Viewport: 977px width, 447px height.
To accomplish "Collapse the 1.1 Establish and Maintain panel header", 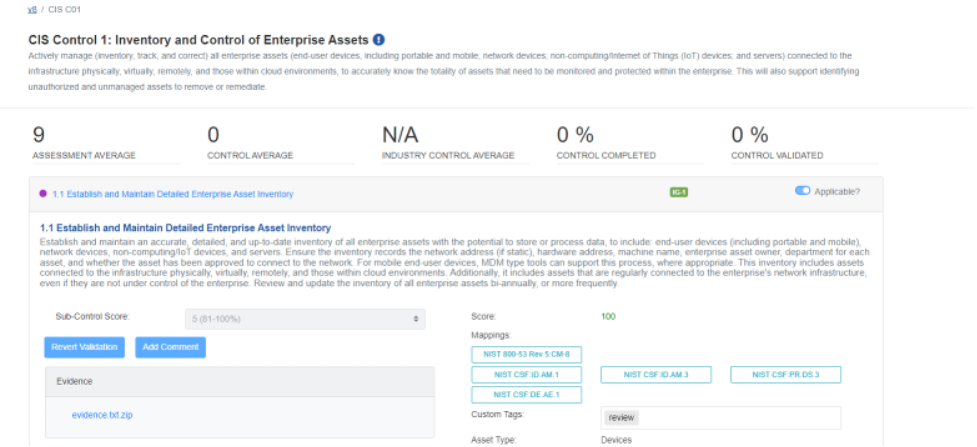I will coord(172,194).
